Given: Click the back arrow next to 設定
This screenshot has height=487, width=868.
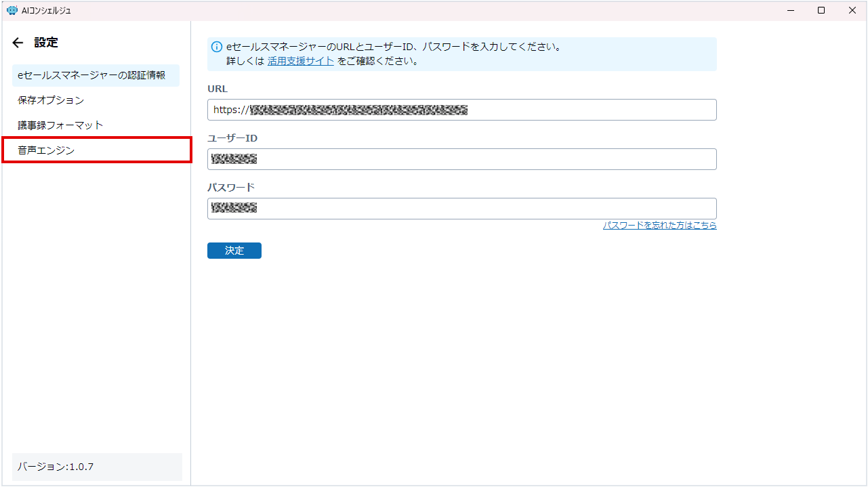Looking at the screenshot, I should [x=18, y=43].
